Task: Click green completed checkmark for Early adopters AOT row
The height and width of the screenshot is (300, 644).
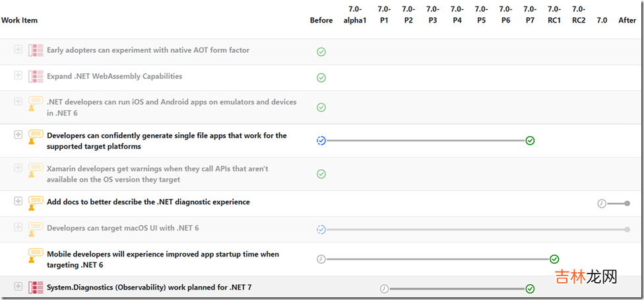Action: coord(321,52)
